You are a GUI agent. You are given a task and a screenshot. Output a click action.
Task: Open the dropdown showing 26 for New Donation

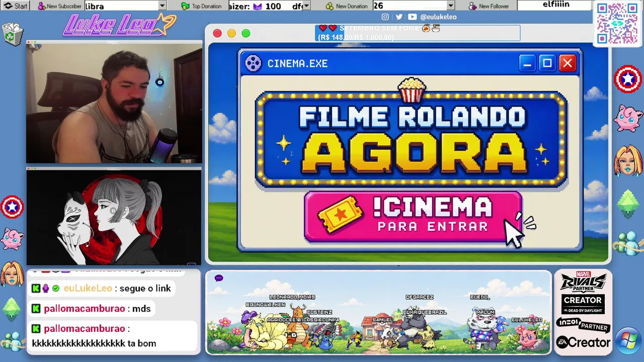[450, 6]
